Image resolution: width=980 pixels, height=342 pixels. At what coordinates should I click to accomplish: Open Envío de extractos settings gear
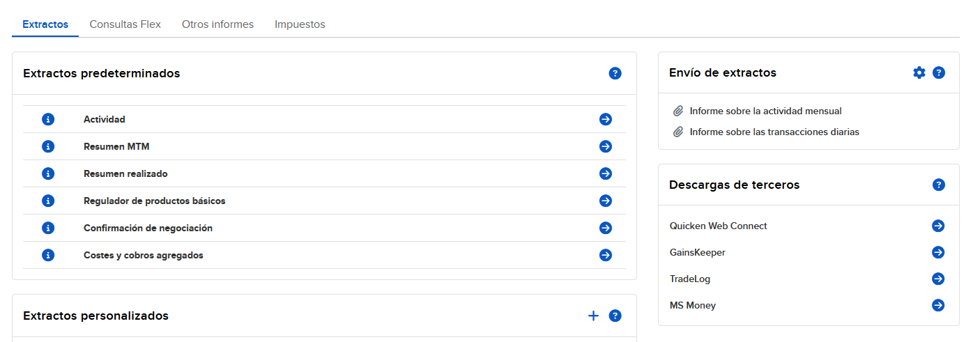point(919,72)
